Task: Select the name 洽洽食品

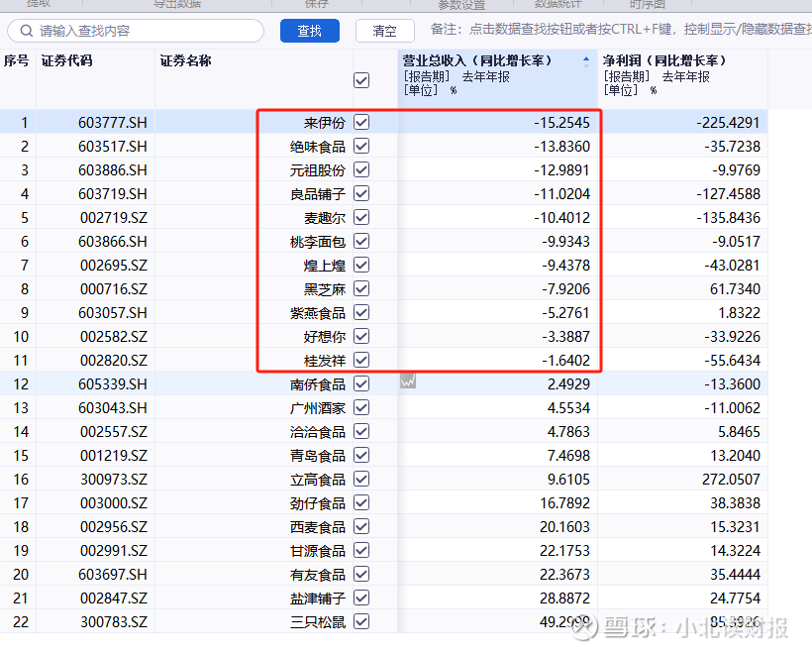Action: click(x=318, y=432)
